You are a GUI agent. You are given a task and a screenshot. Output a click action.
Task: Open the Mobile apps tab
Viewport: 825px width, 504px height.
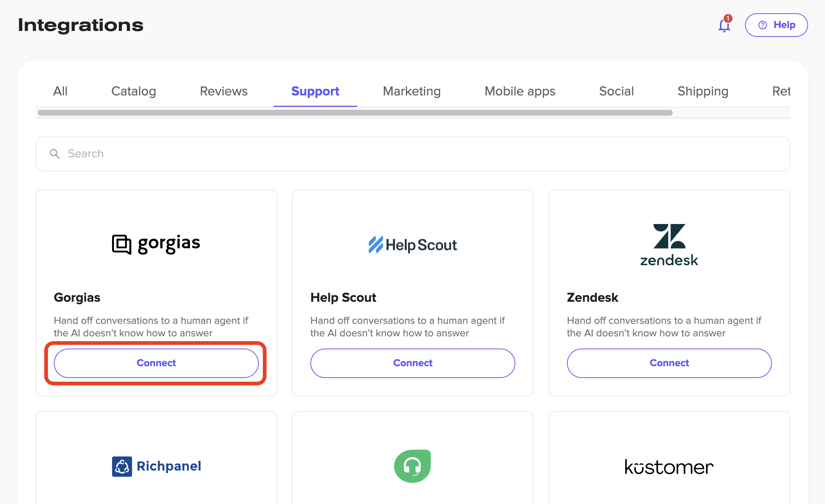tap(520, 91)
